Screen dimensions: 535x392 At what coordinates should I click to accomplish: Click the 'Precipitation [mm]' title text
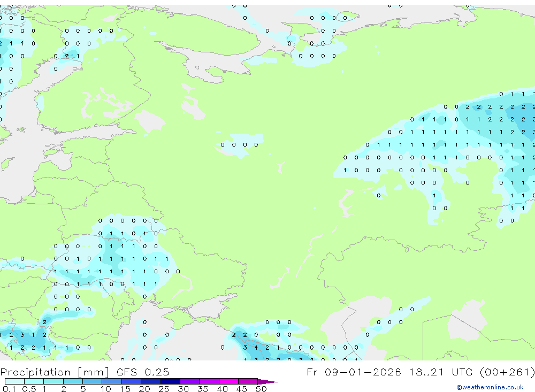(x=55, y=372)
